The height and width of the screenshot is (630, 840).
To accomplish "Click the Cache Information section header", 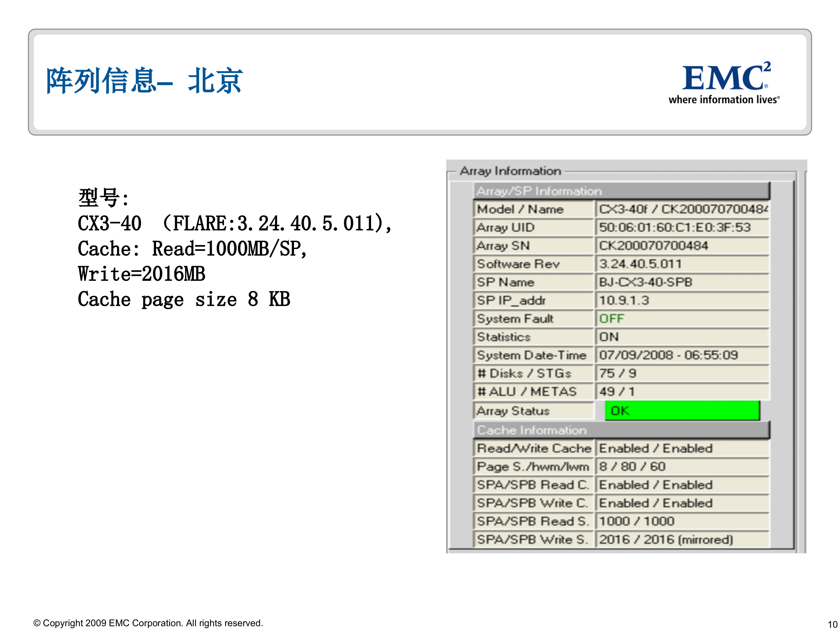I will pyautogui.click(x=532, y=430).
